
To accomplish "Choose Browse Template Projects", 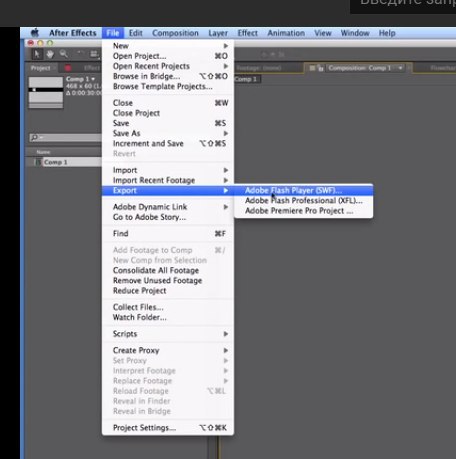I will click(x=168, y=86).
